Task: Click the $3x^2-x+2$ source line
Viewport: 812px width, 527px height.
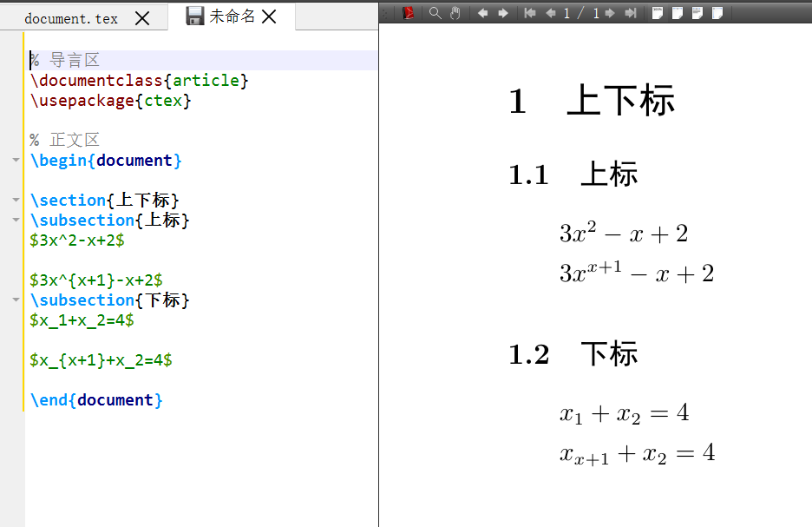Action: pos(77,240)
